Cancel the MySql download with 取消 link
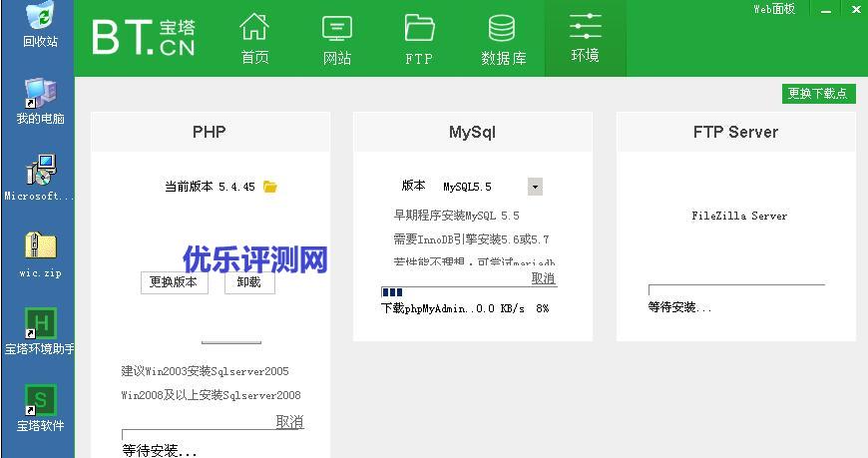This screenshot has height=458, width=868. tap(543, 278)
